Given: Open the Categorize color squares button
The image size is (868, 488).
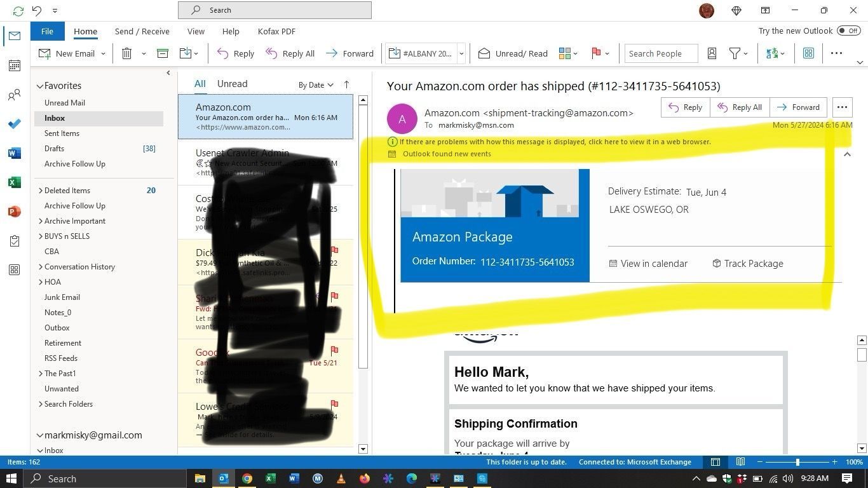Looking at the screenshot, I should (x=564, y=53).
